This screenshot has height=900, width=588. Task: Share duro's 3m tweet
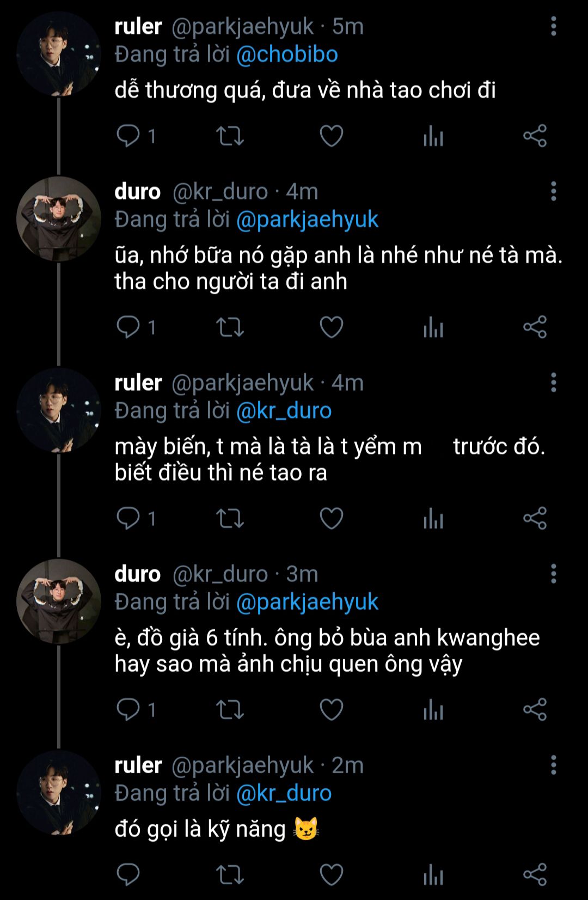(x=535, y=709)
